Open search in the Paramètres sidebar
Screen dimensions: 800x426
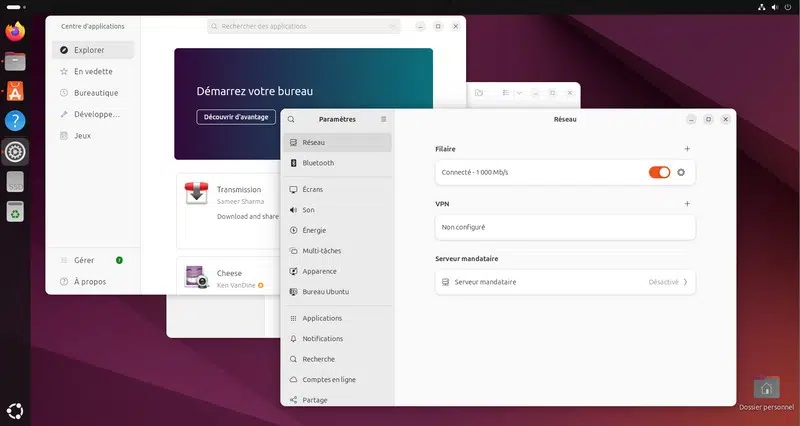pyautogui.click(x=291, y=119)
